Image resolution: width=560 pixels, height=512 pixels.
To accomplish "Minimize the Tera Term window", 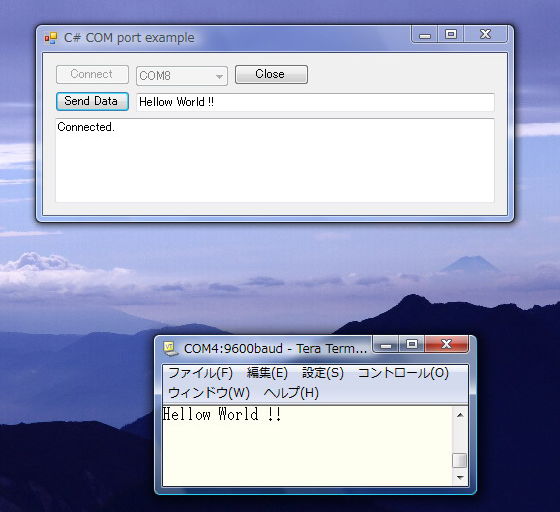I will tap(386, 345).
